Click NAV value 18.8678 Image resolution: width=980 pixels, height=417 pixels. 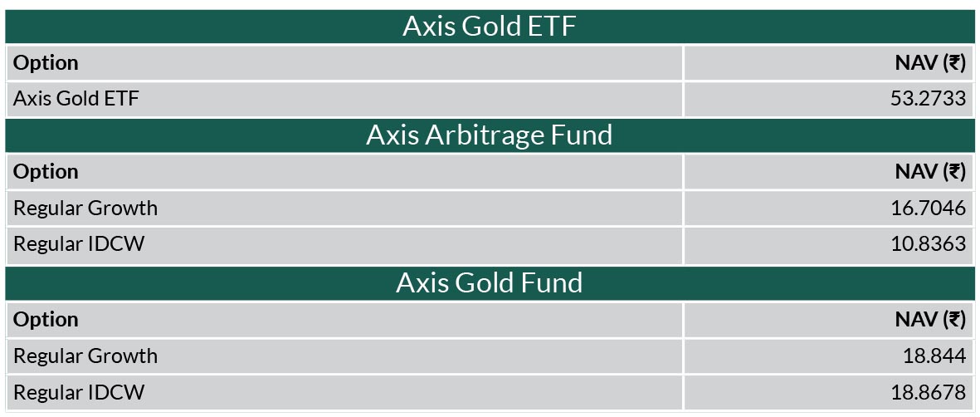[x=928, y=393]
